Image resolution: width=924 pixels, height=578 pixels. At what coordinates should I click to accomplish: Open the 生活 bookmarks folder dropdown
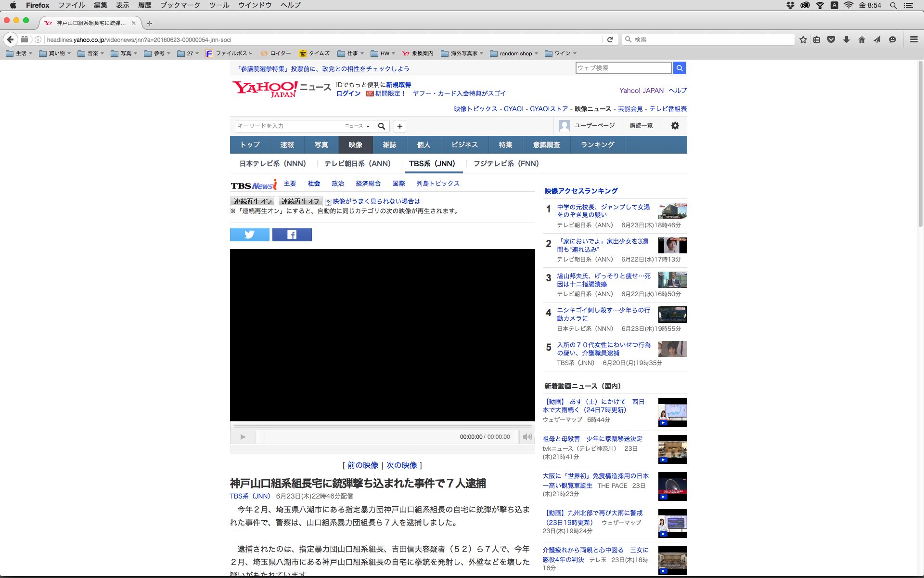pyautogui.click(x=21, y=53)
